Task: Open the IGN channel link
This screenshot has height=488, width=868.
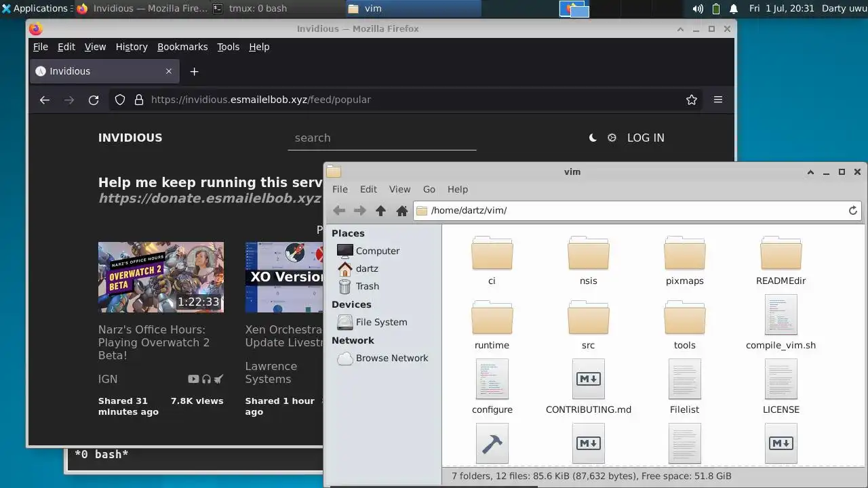Action: (108, 379)
